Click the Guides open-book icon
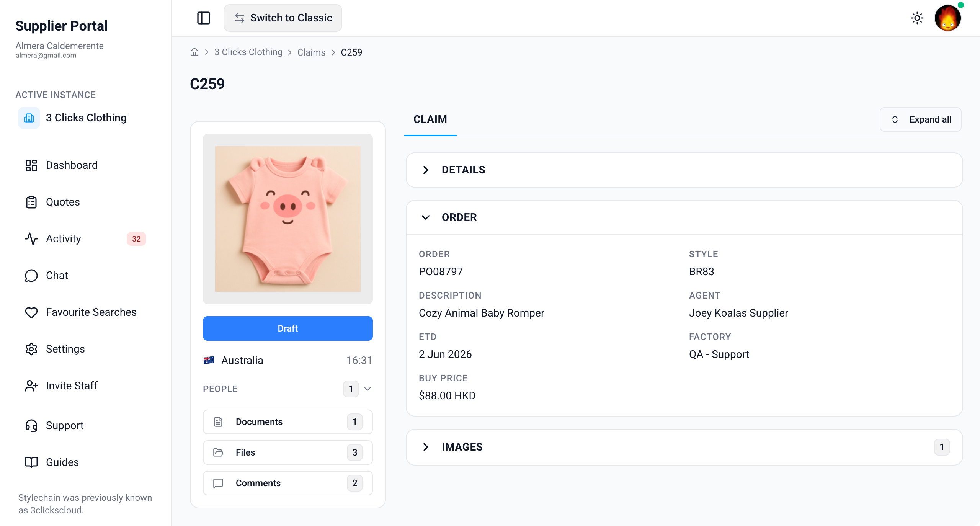Viewport: 980px width, 526px height. tap(31, 462)
